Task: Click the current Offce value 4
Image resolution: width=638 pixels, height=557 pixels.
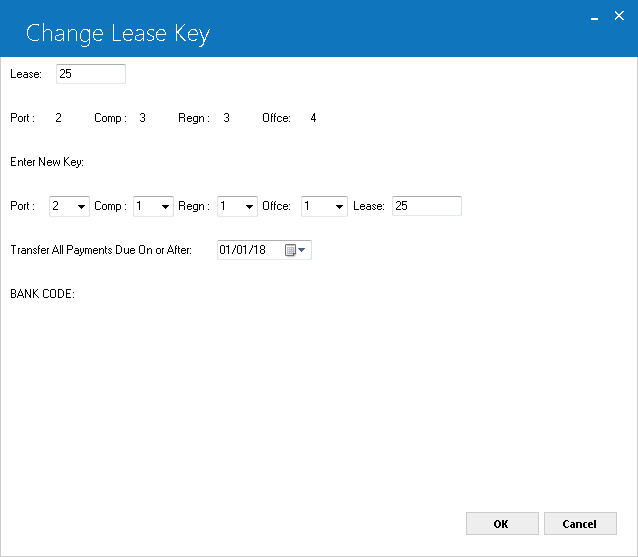Action: coord(313,118)
